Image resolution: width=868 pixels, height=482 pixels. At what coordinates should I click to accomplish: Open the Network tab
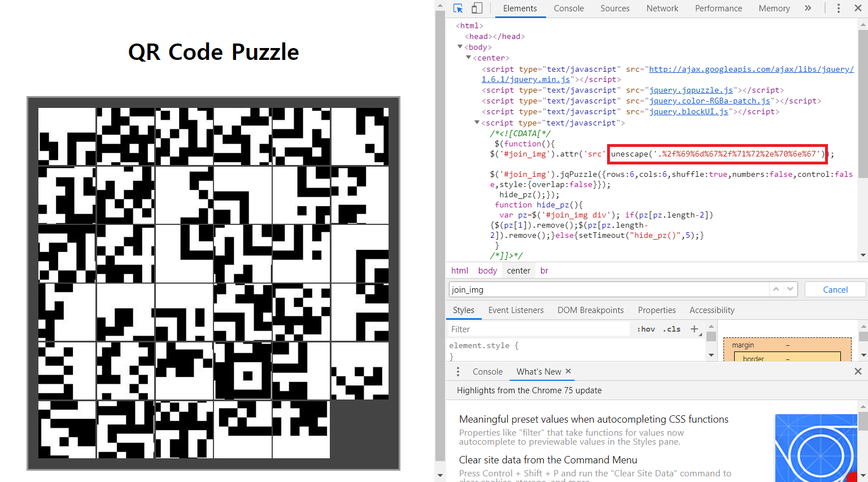pyautogui.click(x=662, y=8)
